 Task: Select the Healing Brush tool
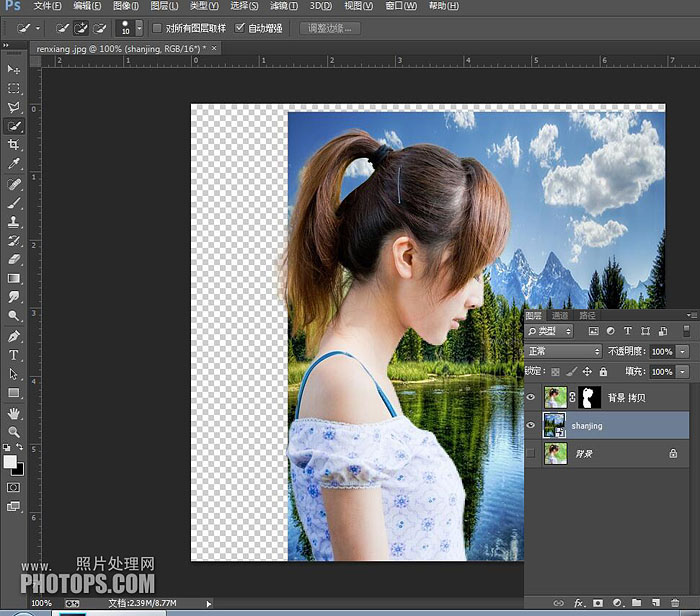click(13, 184)
